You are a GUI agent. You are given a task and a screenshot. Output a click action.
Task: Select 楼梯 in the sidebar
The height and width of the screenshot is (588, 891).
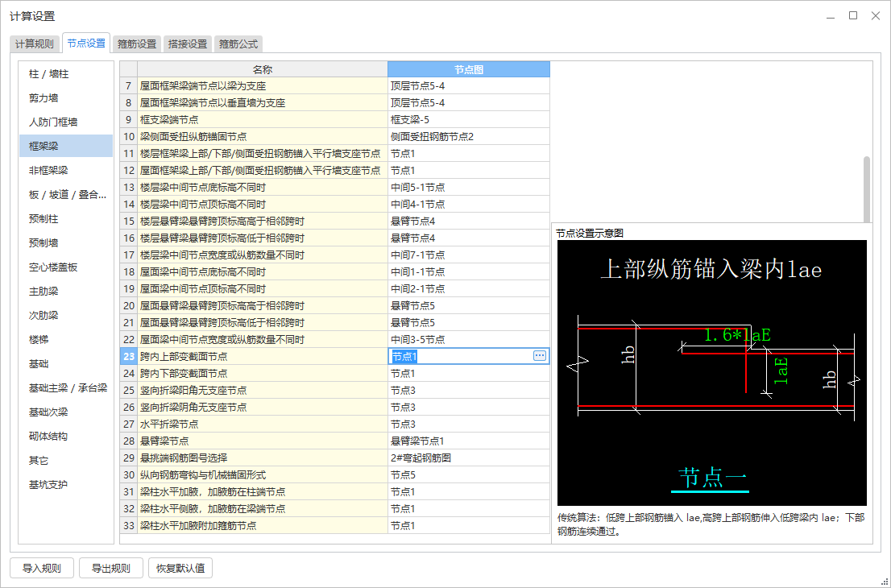coord(66,339)
